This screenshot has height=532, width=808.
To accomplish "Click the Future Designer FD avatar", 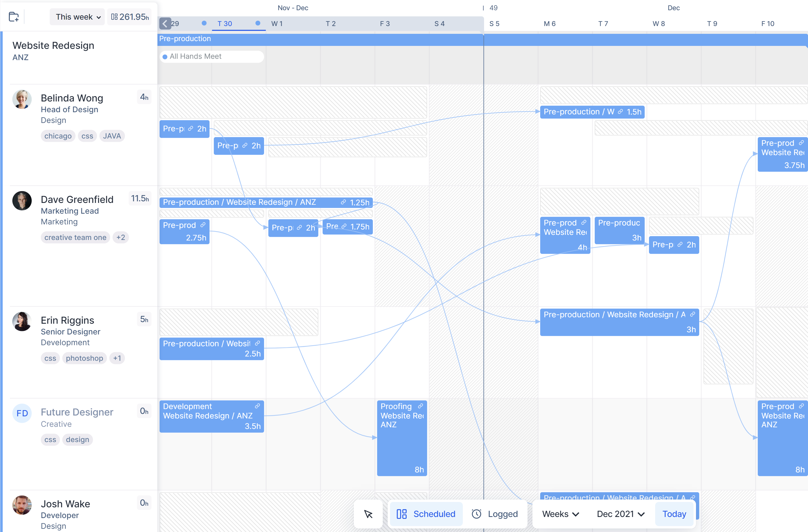I will click(x=22, y=413).
